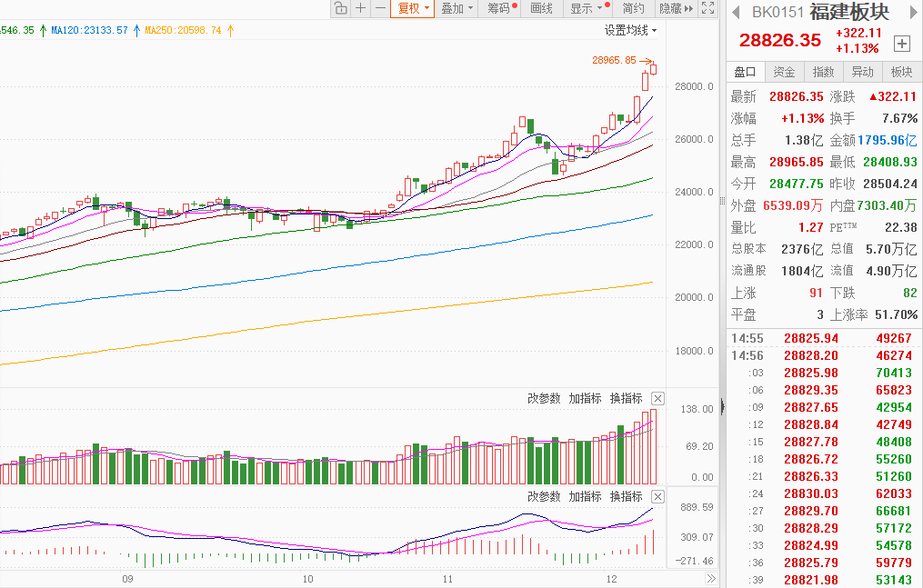
Task: Open the 设置均线 moving average dropdown
Action: tap(630, 30)
